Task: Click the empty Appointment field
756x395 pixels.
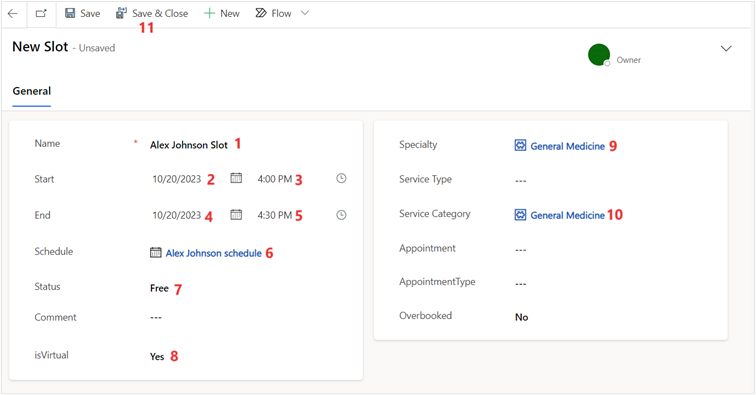Action: (521, 250)
